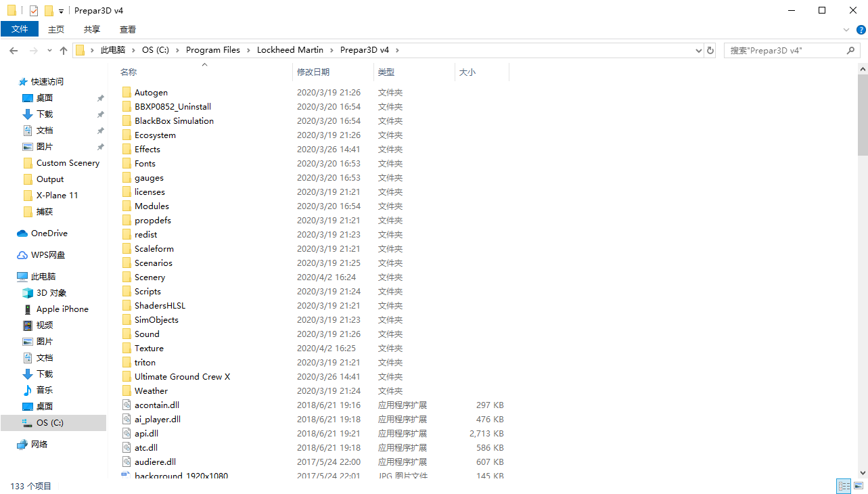
Task: Switch to the 共享 ribbon tab
Action: click(x=92, y=29)
